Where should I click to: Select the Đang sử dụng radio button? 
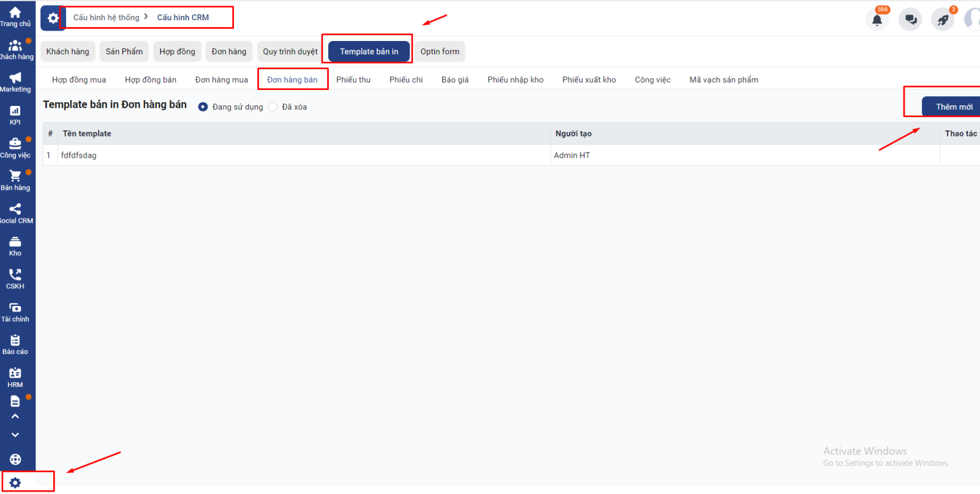pos(203,107)
